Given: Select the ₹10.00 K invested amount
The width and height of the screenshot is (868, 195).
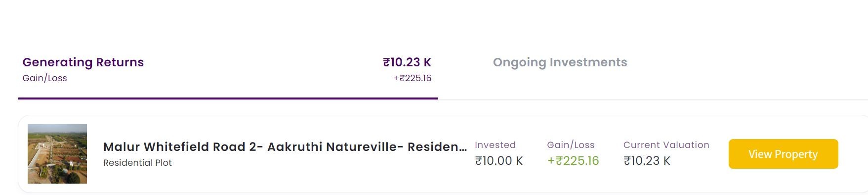Looking at the screenshot, I should tap(498, 161).
